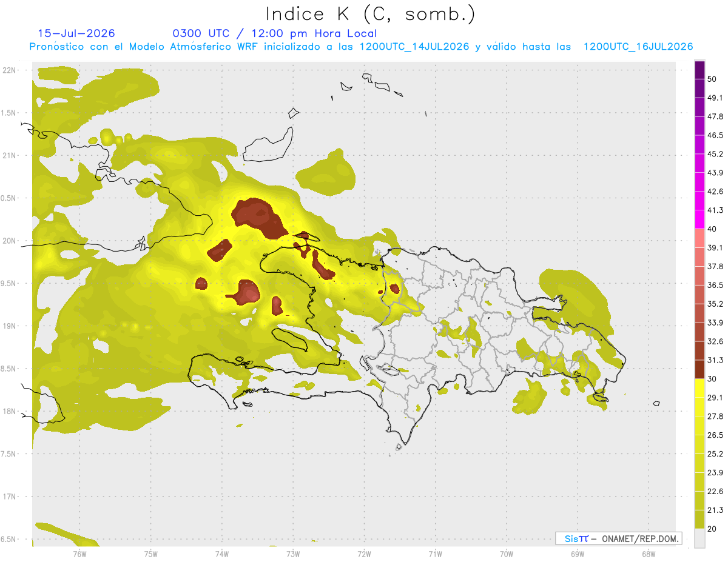
Task: Click the "25.2" value on the color scale
Action: pos(715,454)
